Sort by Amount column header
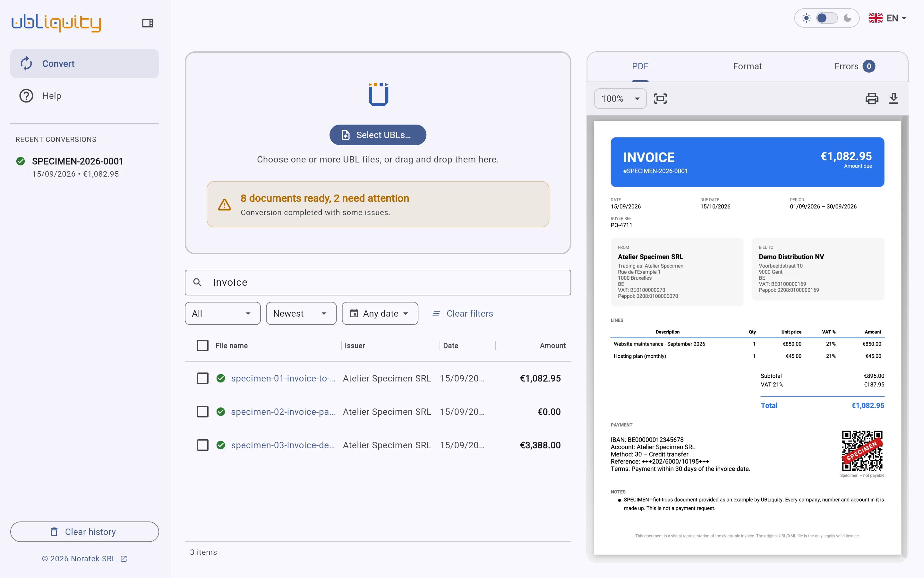 pos(552,346)
